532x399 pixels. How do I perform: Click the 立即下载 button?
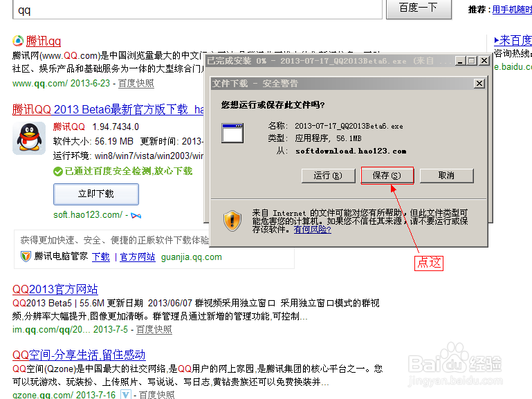pos(96,194)
